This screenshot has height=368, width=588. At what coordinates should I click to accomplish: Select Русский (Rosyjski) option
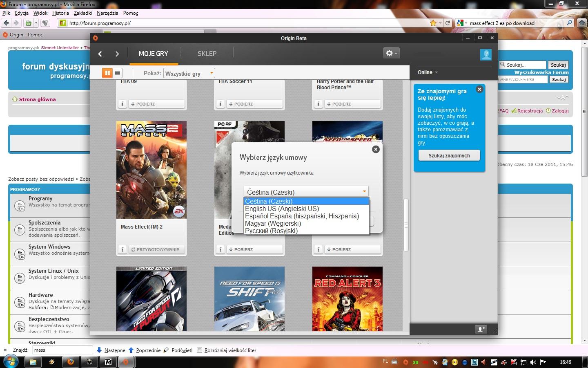tap(306, 231)
